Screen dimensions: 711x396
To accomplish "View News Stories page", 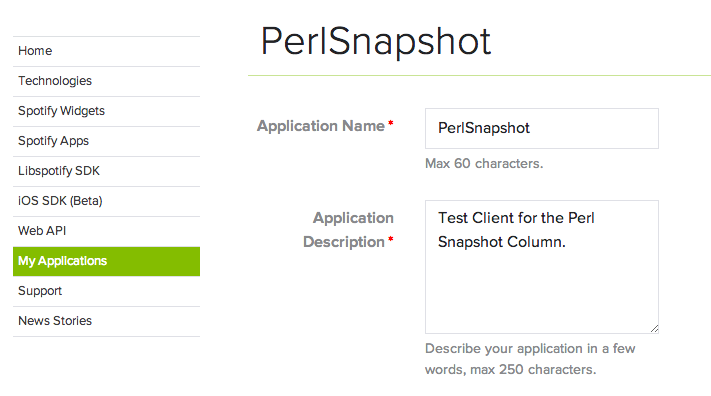I will tap(106, 321).
